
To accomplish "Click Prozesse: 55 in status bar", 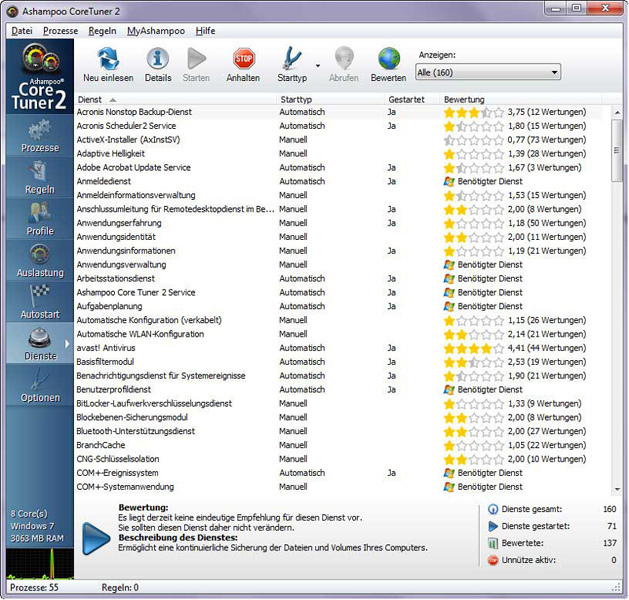I will [x=34, y=588].
